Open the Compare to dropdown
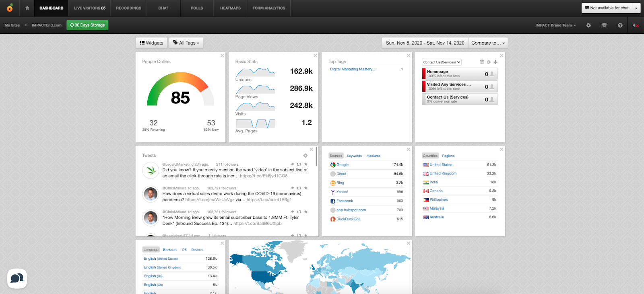Viewport: 644px width, 294px height. coord(488,43)
